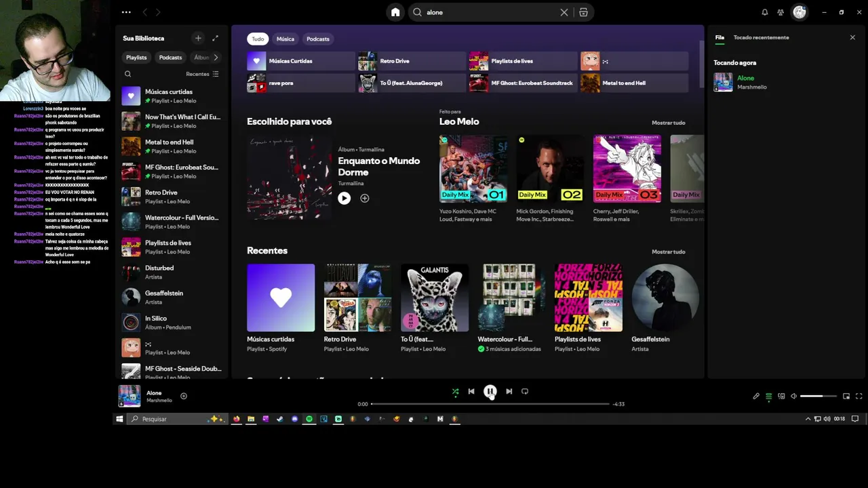Viewport: 868px width, 488px height.
Task: Open the three-dots app menu
Action: 126,12
